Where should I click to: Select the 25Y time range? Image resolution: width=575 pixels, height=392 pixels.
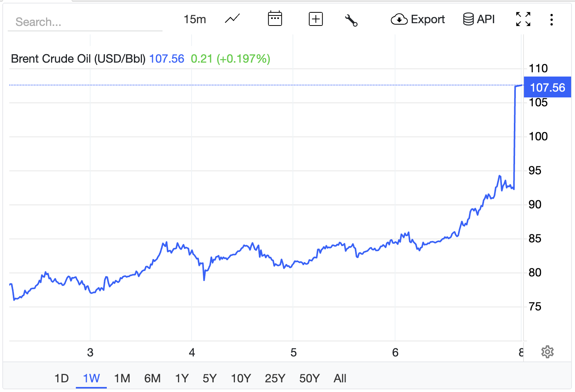(x=275, y=378)
